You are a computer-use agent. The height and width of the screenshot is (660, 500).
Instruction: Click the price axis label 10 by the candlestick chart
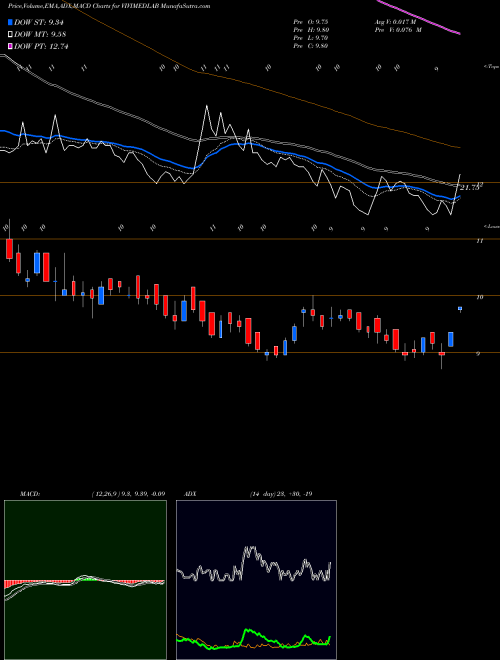point(479,297)
